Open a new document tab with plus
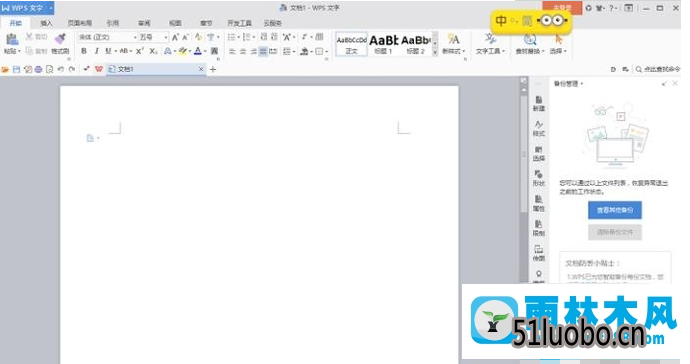690x364 pixels. click(x=213, y=70)
